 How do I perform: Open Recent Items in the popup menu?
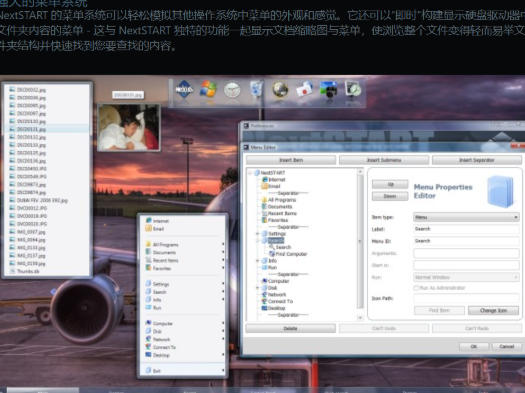[183, 260]
